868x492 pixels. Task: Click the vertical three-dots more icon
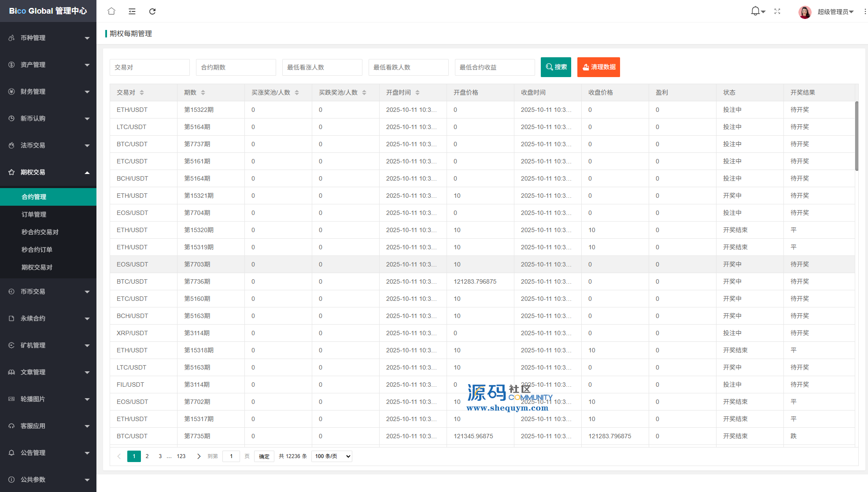pyautogui.click(x=865, y=12)
